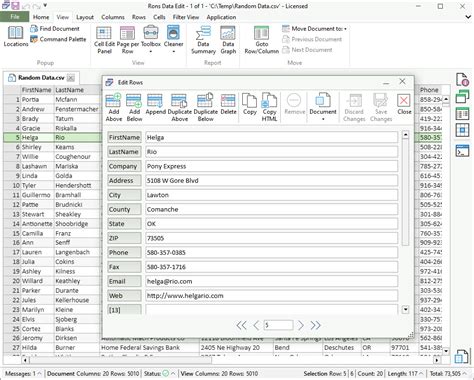Go to the previous row arrow
Viewport: 474px width, 380px height.
coord(256,325)
